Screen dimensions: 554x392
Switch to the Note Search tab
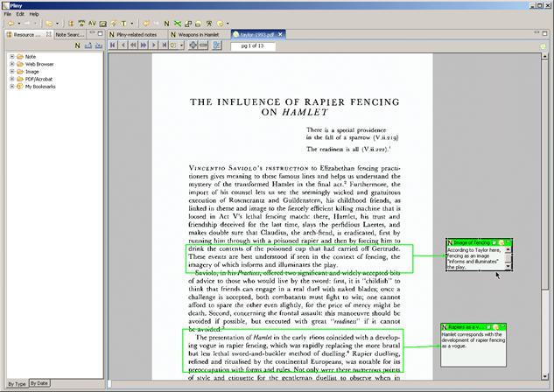70,35
